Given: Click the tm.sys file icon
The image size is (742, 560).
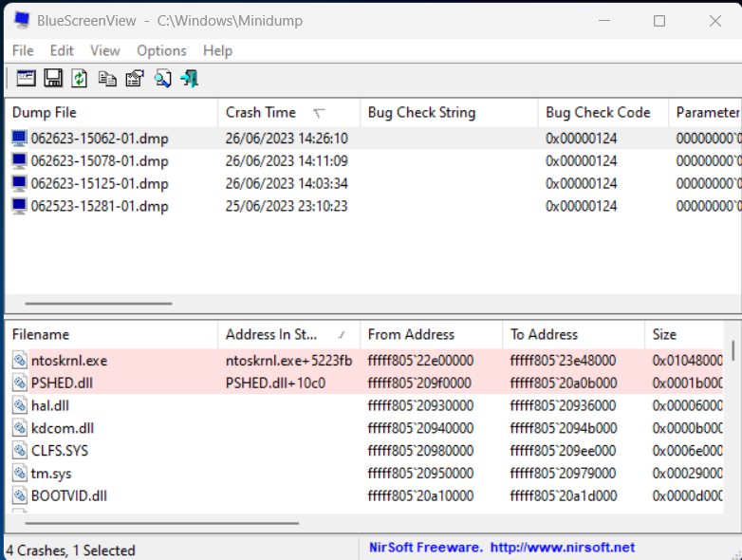Looking at the screenshot, I should pyautogui.click(x=20, y=474).
